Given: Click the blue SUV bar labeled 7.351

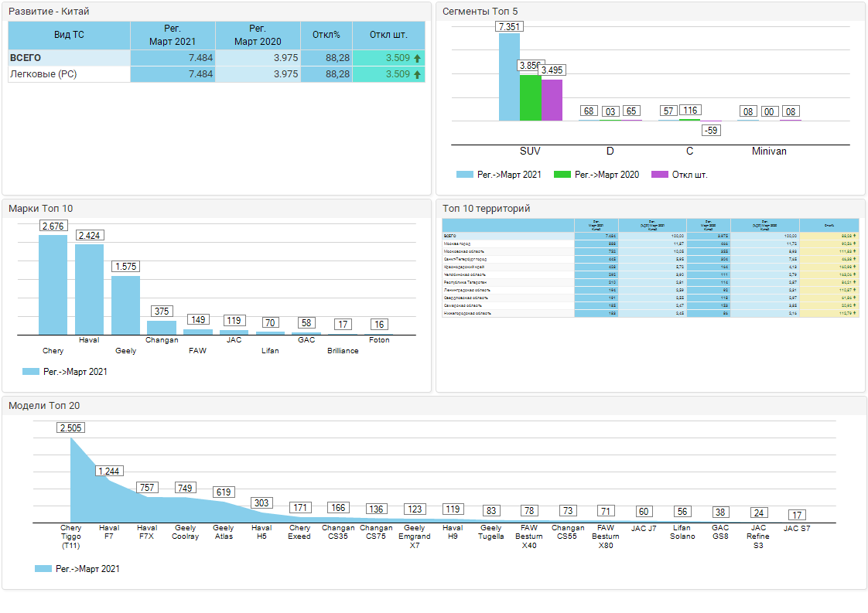Looking at the screenshot, I should tap(509, 77).
